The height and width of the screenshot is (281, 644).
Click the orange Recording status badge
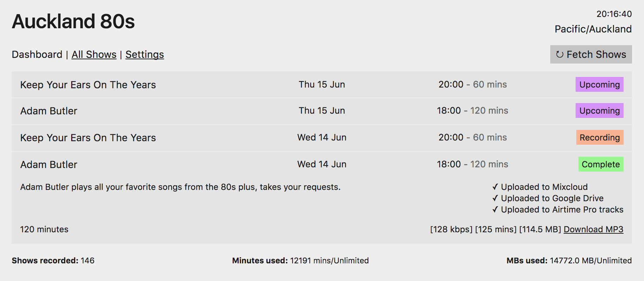coord(600,137)
